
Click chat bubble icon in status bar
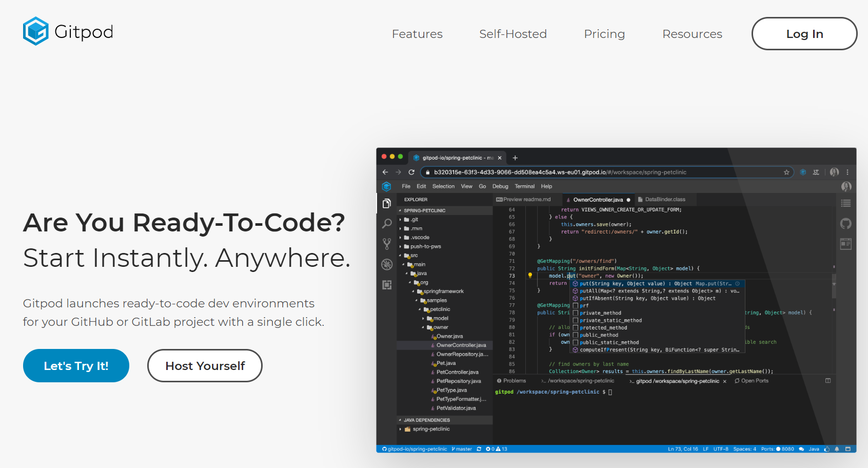[x=801, y=449]
